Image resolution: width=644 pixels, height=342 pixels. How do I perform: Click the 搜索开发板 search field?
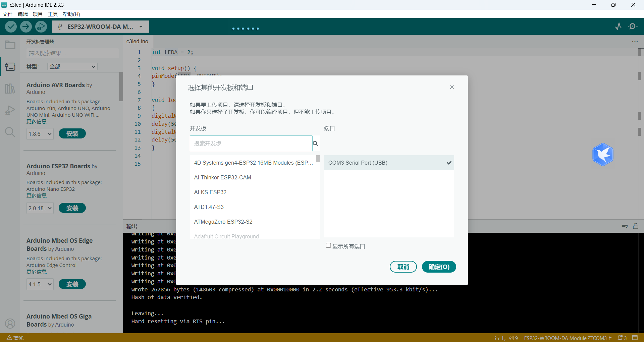(251, 144)
